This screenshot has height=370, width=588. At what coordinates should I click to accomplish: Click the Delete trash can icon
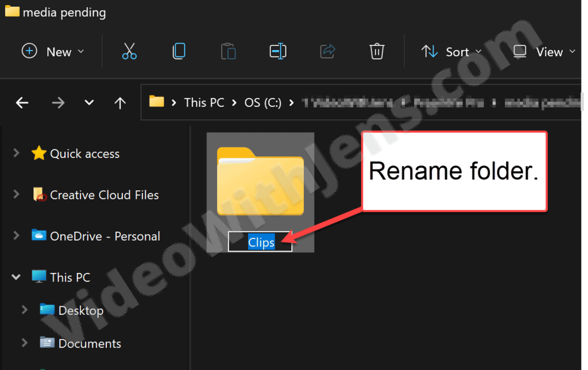coord(377,51)
